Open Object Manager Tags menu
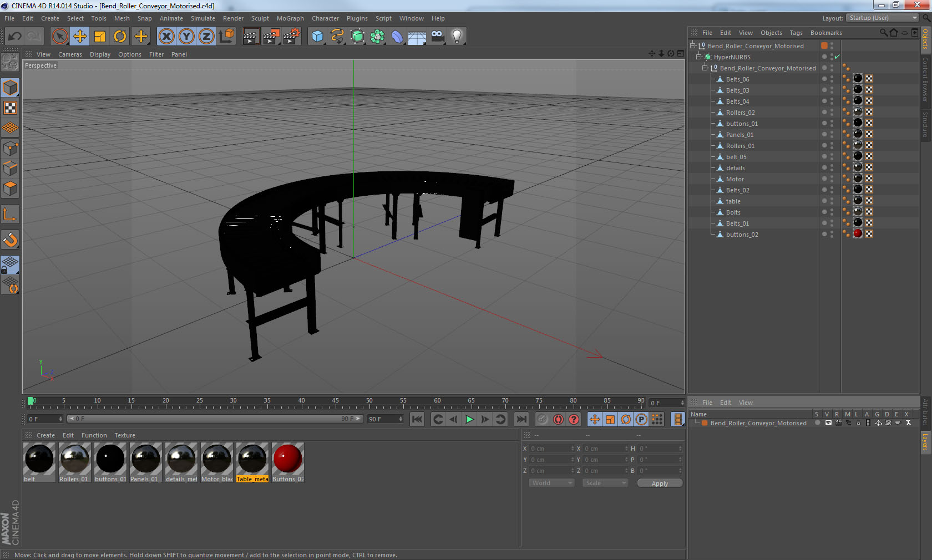 coord(796,33)
